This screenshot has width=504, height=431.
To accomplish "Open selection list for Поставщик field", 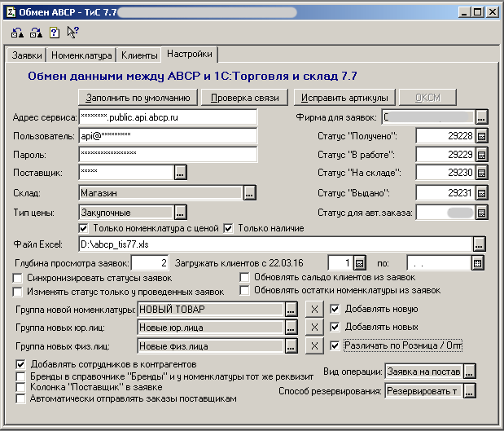I will pos(180,173).
